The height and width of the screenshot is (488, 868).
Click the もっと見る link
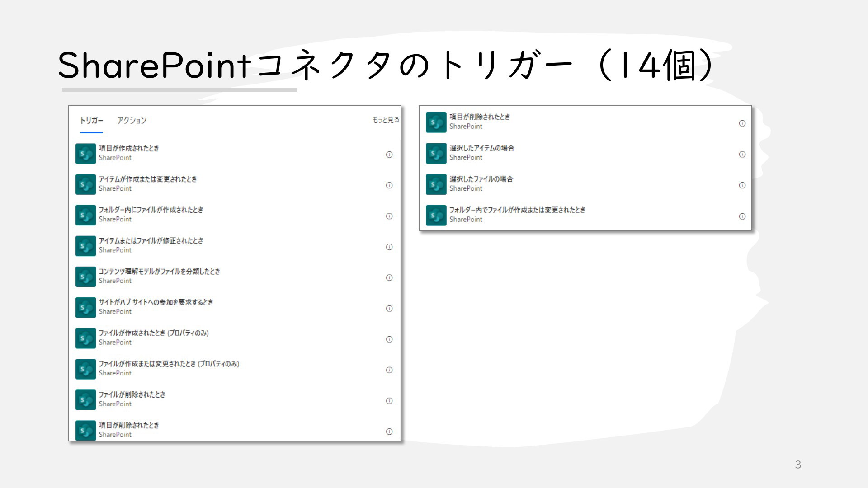click(x=386, y=120)
